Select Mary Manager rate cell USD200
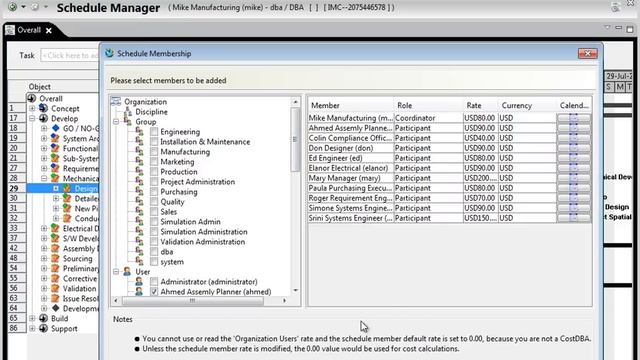Screen dimensions: 640x360 pos(480,178)
